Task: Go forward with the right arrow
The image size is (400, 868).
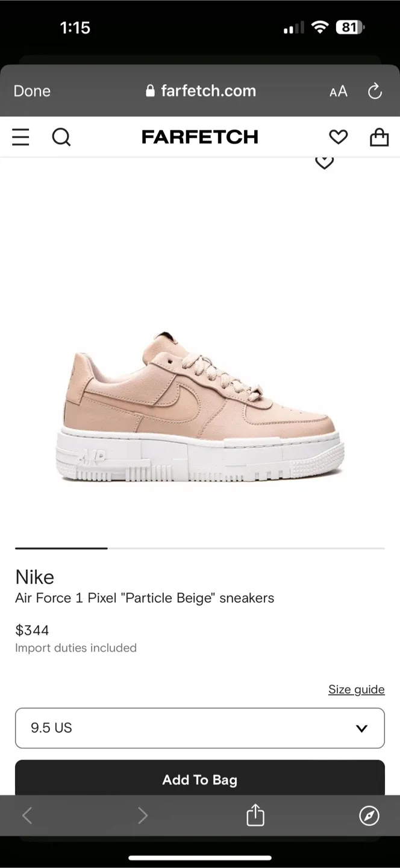Action: (x=143, y=816)
